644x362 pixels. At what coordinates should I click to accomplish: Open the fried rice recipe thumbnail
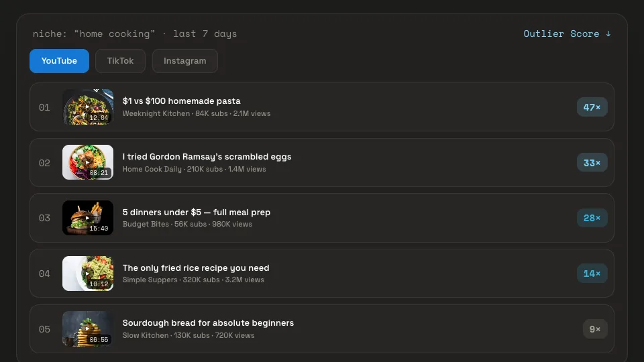88,274
